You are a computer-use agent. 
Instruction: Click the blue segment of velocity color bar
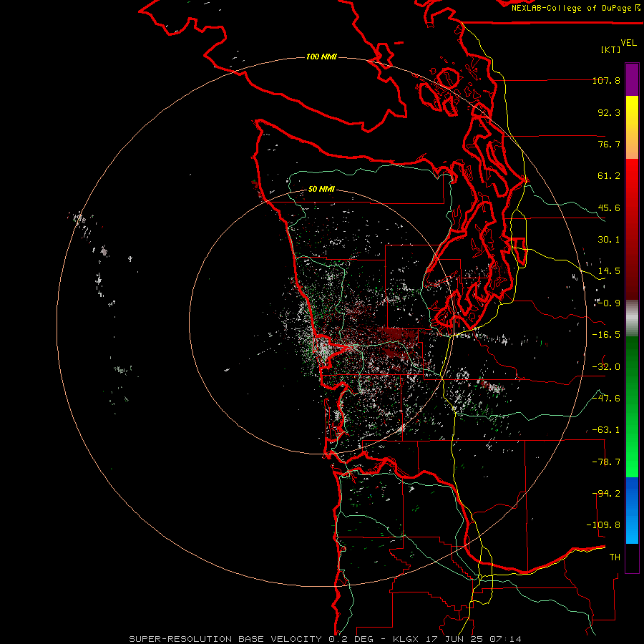pyautogui.click(x=632, y=510)
